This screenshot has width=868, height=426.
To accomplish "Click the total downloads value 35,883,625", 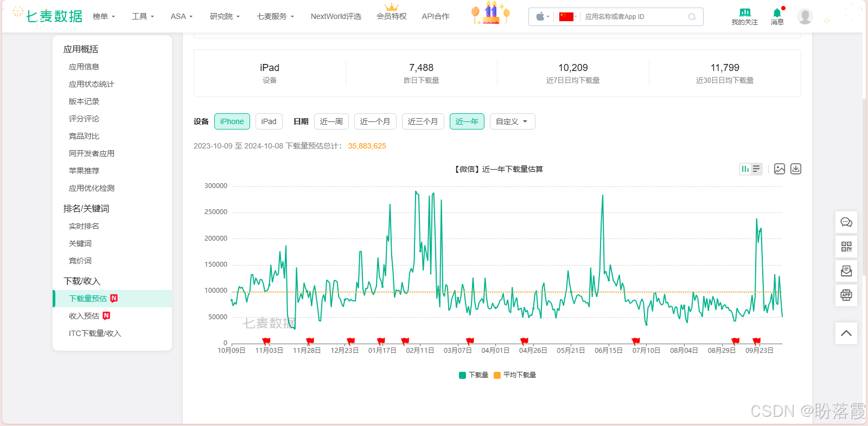I will click(367, 146).
